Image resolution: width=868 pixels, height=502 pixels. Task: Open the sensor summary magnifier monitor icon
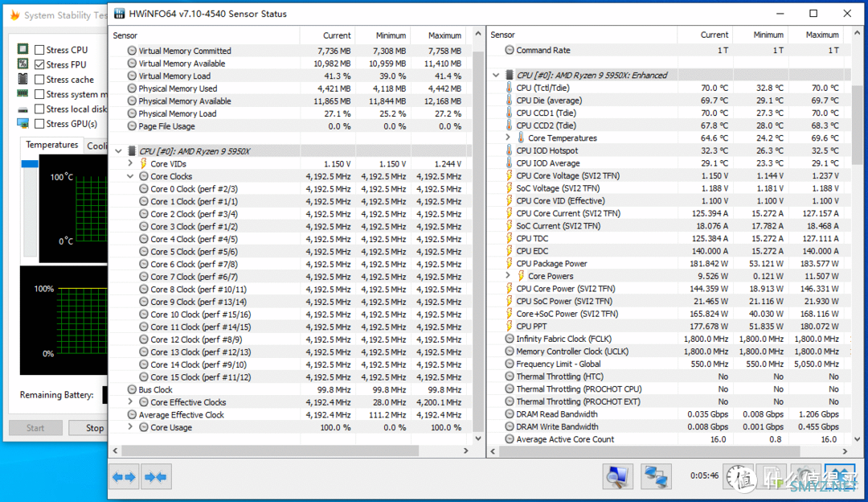point(617,476)
